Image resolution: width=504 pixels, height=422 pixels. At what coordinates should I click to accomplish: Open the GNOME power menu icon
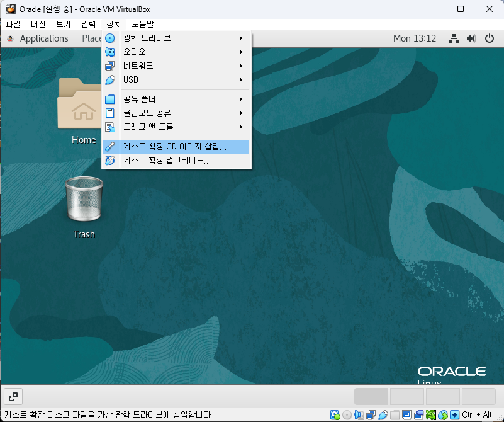(490, 38)
